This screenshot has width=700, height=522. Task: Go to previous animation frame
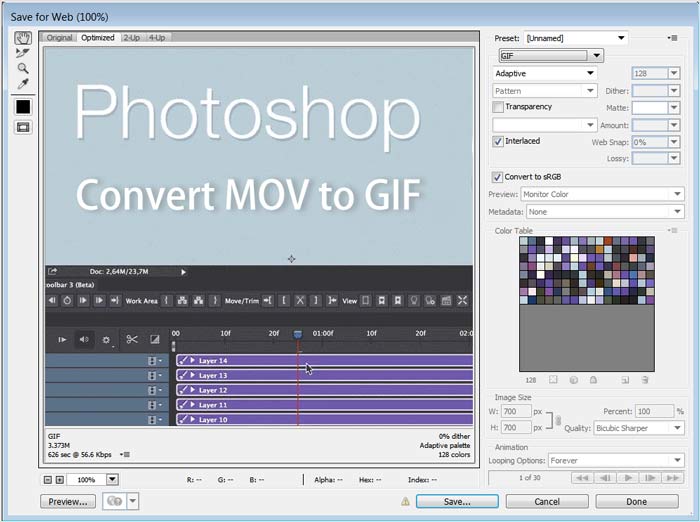(605, 478)
